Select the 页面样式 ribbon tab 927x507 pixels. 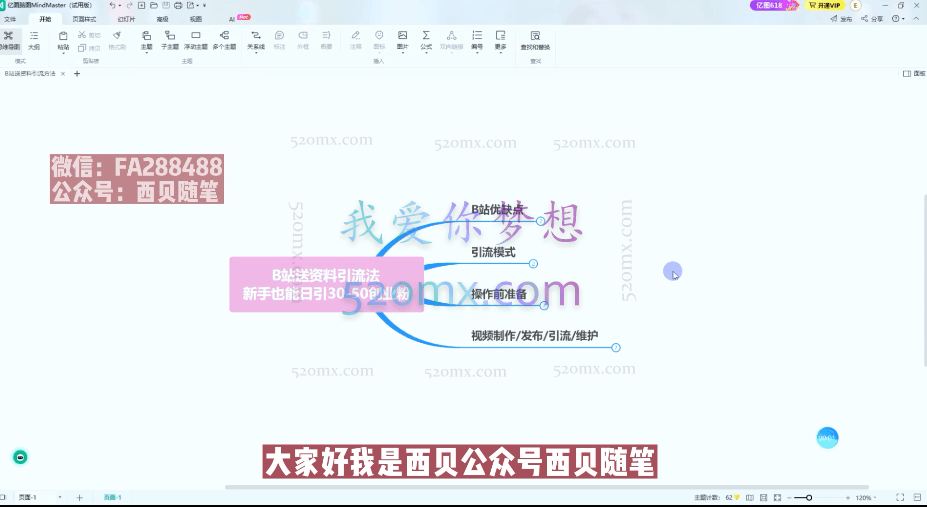84,19
